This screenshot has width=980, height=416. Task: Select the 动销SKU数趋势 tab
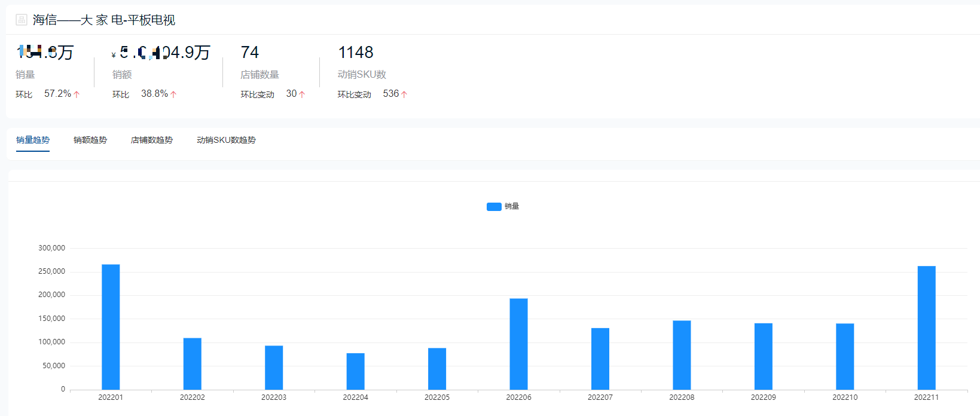(x=226, y=140)
